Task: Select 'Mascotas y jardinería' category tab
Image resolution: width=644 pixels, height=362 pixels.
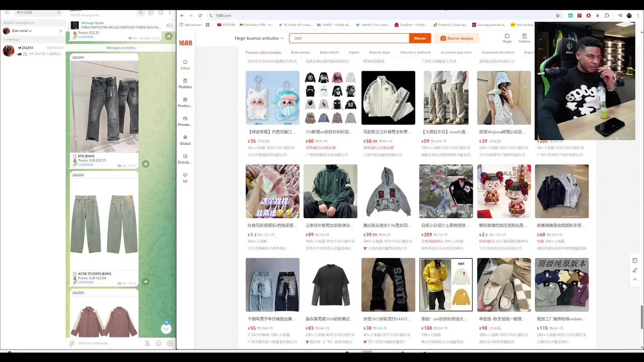Action: click(x=415, y=52)
